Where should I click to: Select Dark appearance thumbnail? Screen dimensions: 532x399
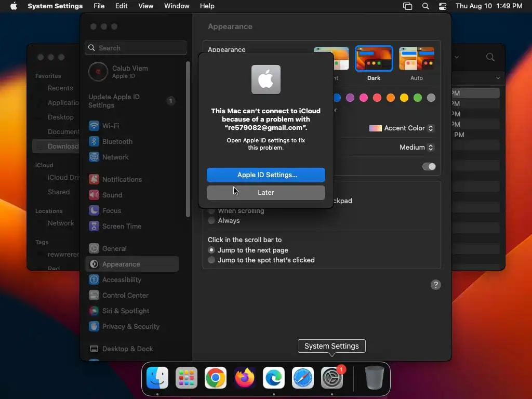[x=374, y=58]
